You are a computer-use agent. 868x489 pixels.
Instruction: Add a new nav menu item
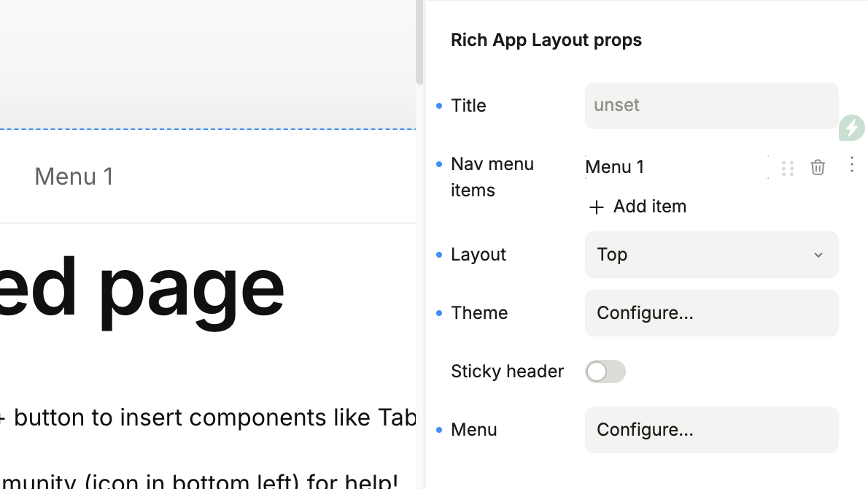(638, 207)
